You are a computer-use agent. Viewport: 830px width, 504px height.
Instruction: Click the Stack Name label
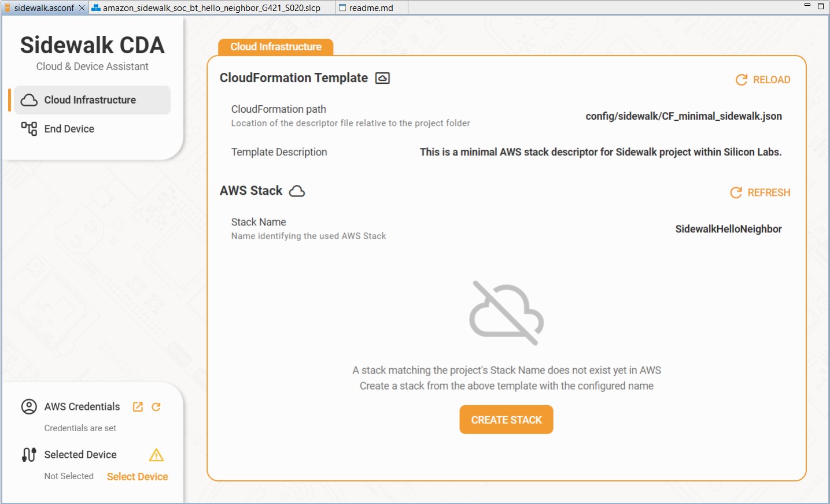pyautogui.click(x=259, y=222)
